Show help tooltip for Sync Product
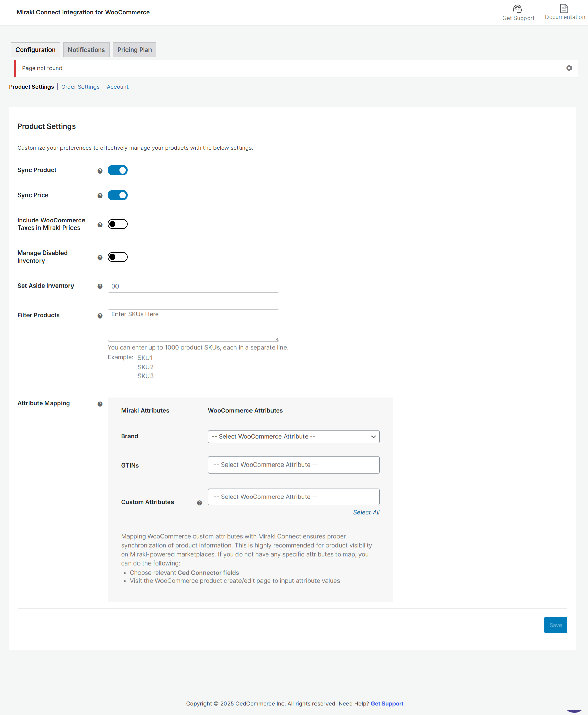The width and height of the screenshot is (588, 715). point(100,171)
